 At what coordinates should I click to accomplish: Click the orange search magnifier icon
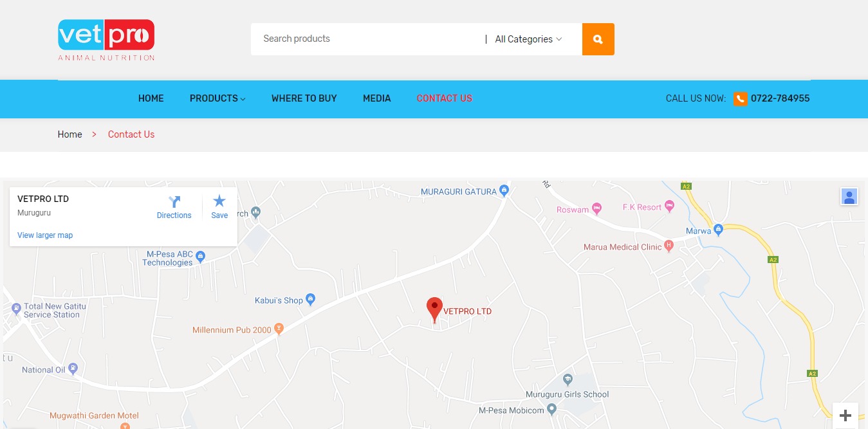[598, 39]
